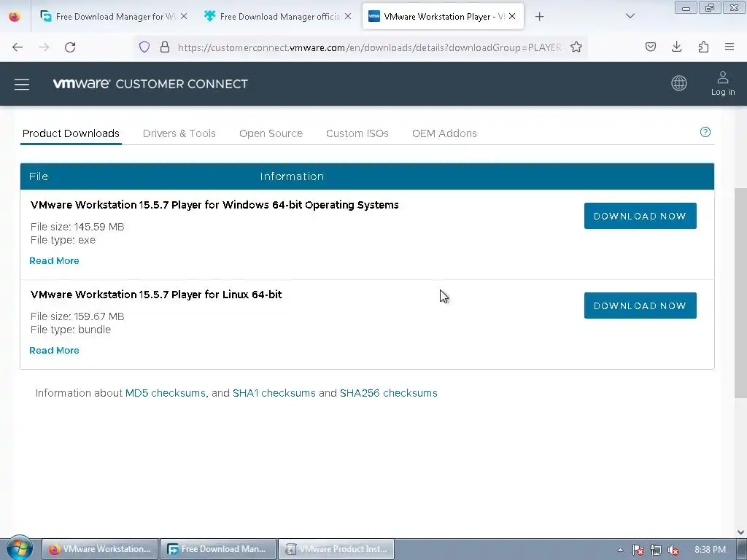
Task: Open the MD5 checksums link
Action: (166, 393)
